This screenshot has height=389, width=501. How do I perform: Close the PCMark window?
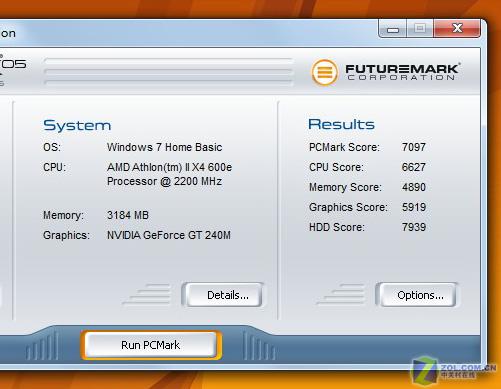click(457, 29)
